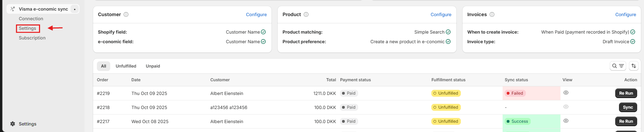Screen dimensions: 644x132
Task: Click Paid badge for order #2217
Action: [349, 121]
